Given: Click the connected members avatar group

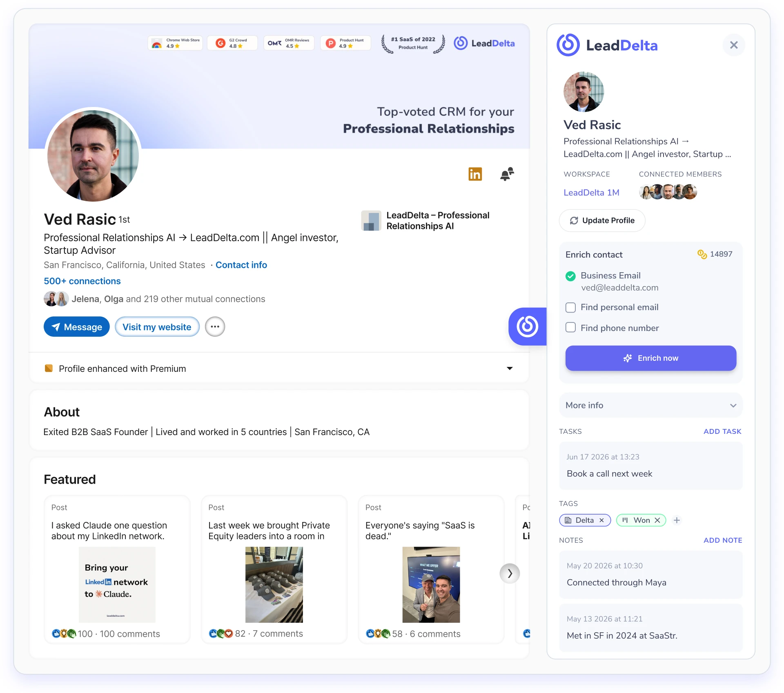Looking at the screenshot, I should pyautogui.click(x=668, y=192).
